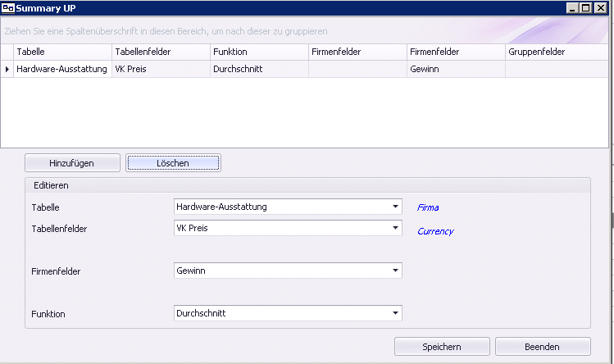Screen dimensions: 614x364
Task: Click the blue Currency link
Action: (x=436, y=231)
